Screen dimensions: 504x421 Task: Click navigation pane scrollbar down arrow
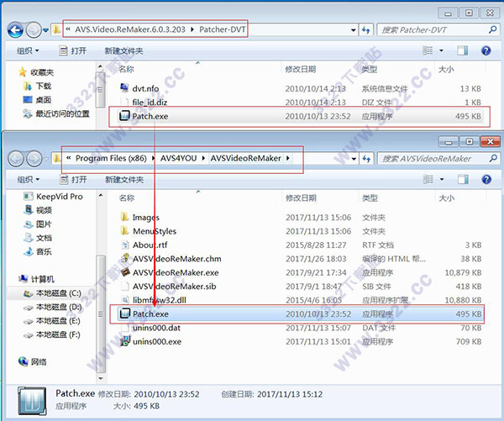point(101,378)
